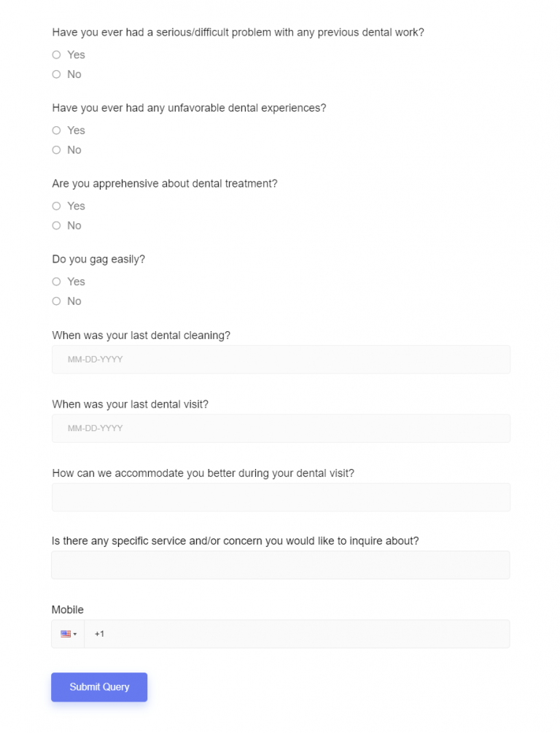Click the 'When was your last dental cleaning?' label
Viewport: 560px width, 733px height.
coord(141,336)
